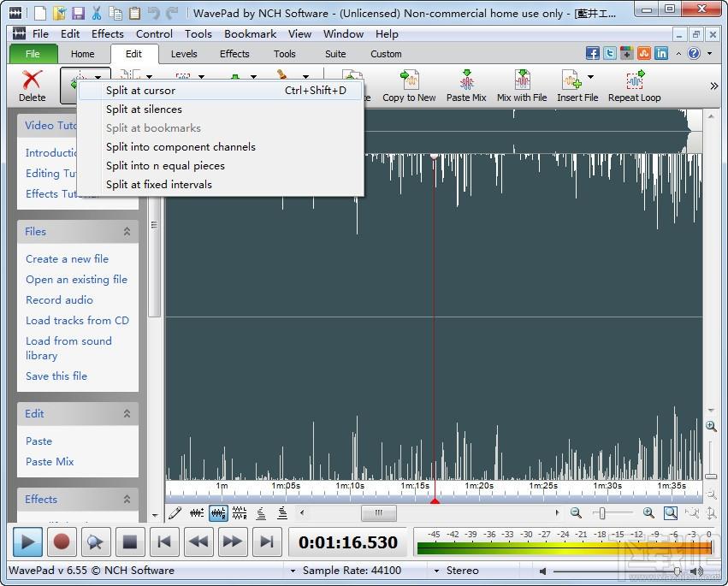The image size is (728, 586).
Task: Click the New file icon in title bar
Action: [40, 13]
